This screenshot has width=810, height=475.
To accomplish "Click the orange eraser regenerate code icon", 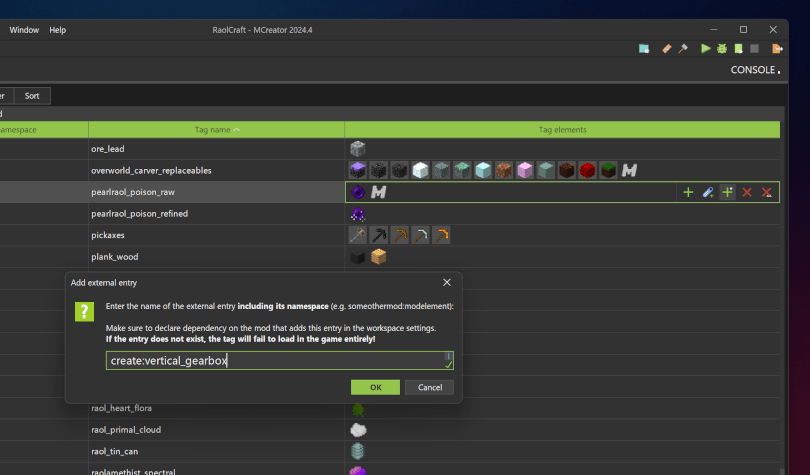I will click(666, 49).
